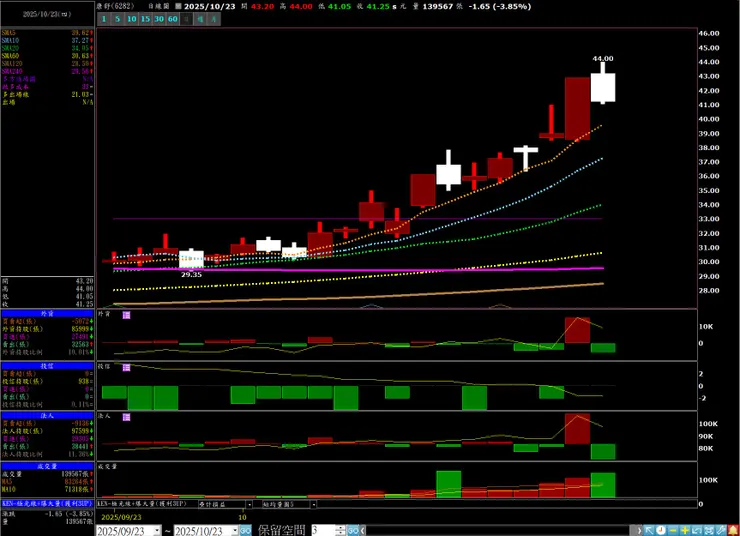Select the KEN strategy blue header on left
Screen dimensions: 740x536
(47, 503)
